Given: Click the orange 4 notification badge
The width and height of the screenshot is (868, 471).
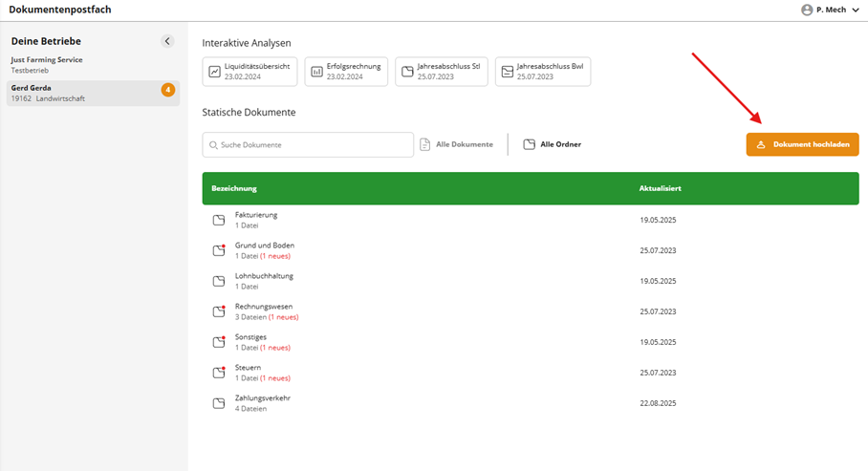Looking at the screenshot, I should (168, 90).
